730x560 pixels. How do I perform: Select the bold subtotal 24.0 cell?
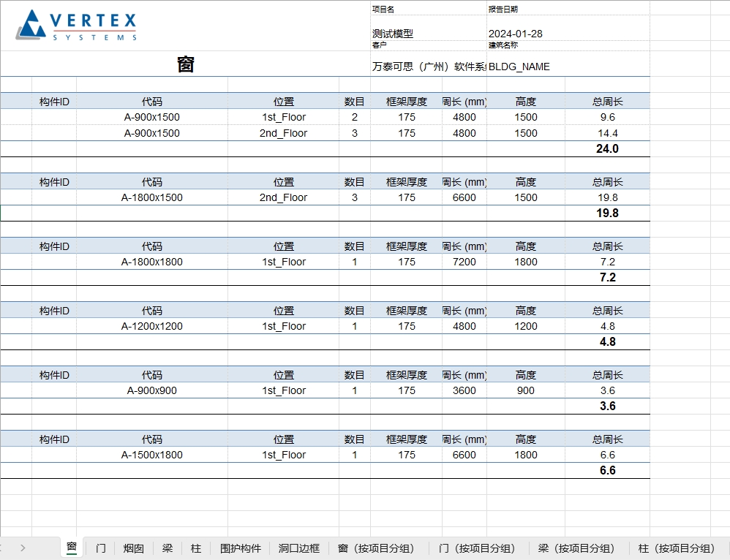[x=607, y=149]
